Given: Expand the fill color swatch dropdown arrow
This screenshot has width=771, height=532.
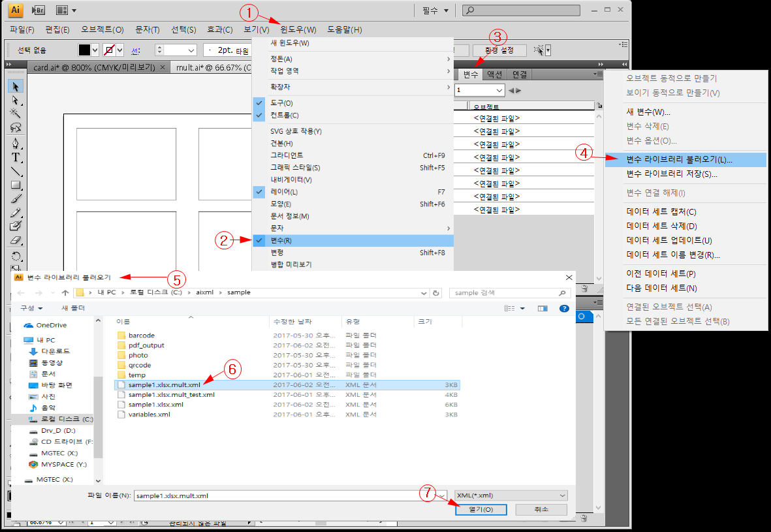Looking at the screenshot, I should coord(95,50).
